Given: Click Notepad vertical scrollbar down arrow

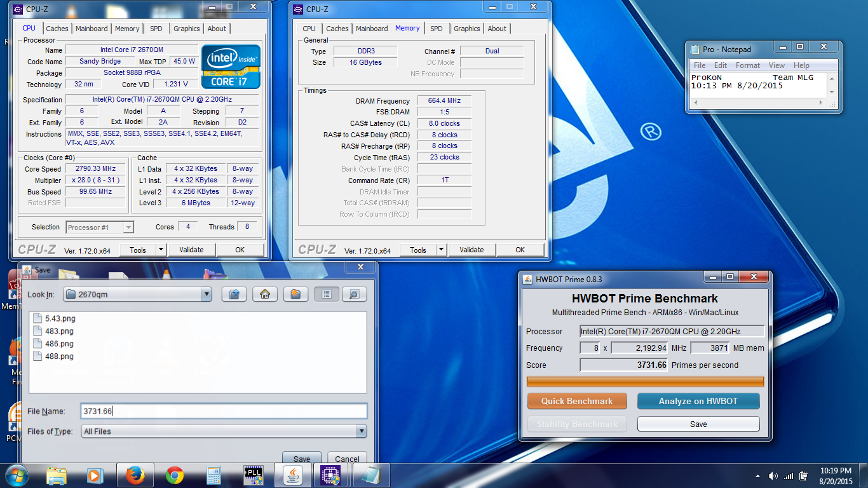Looking at the screenshot, I should click(833, 92).
